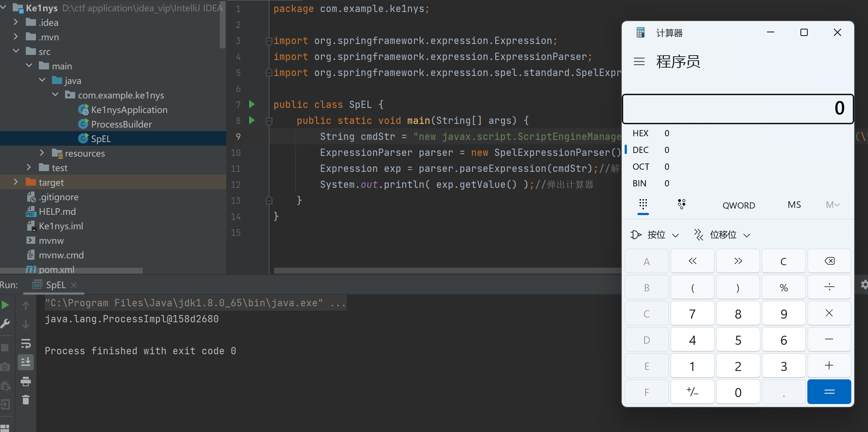The image size is (868, 432).
Task: Open pom.xml from project tree
Action: pos(56,270)
